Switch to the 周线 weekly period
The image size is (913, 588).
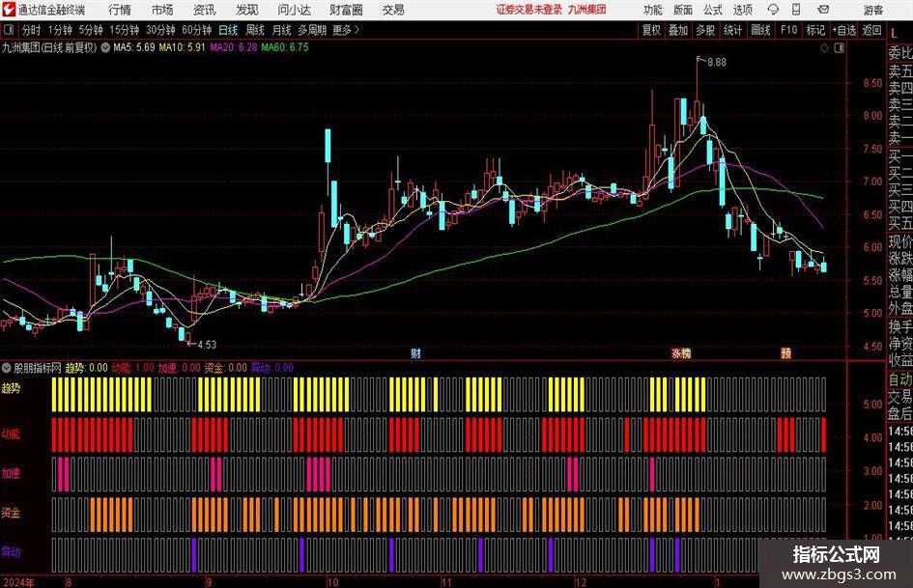point(254,30)
